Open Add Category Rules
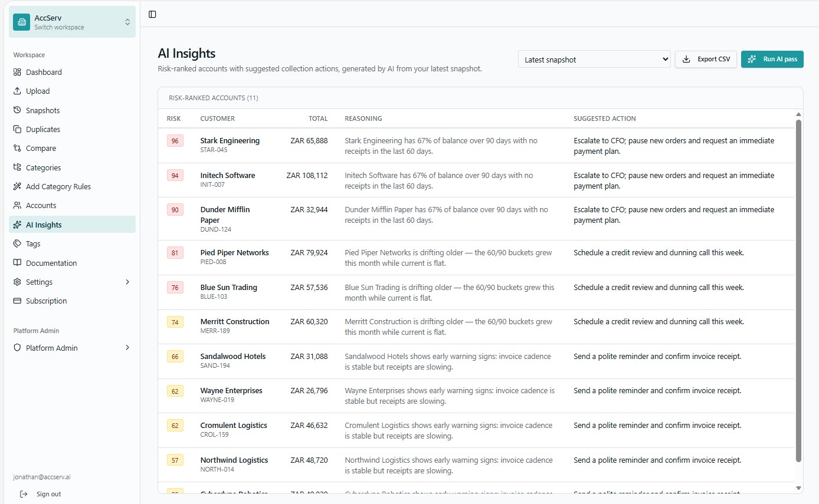Image resolution: width=819 pixels, height=504 pixels. click(72, 186)
